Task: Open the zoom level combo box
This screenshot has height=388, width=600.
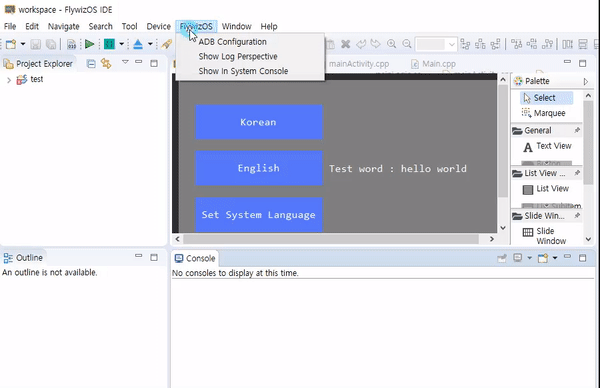Action: click(436, 44)
